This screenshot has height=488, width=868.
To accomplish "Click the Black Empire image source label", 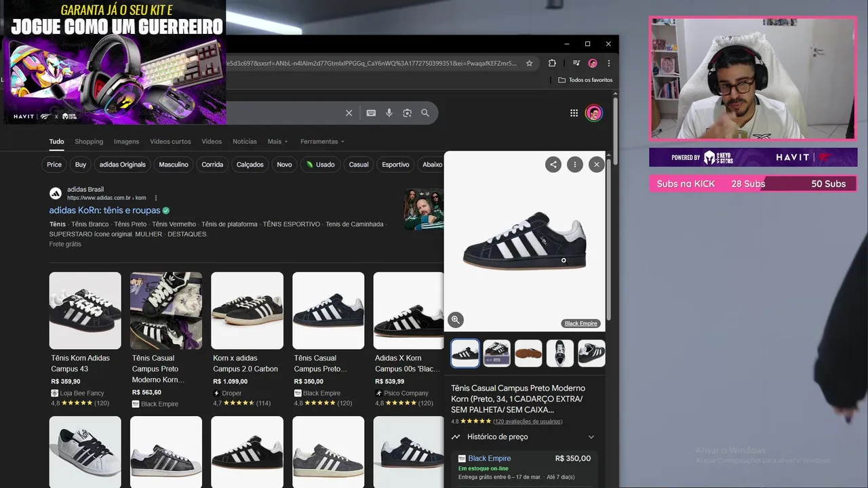I will (581, 323).
